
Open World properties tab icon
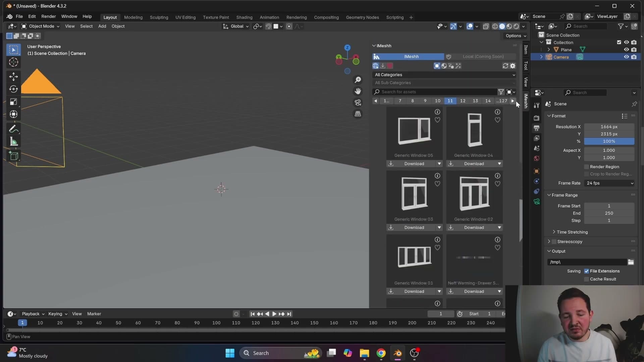coord(537,158)
